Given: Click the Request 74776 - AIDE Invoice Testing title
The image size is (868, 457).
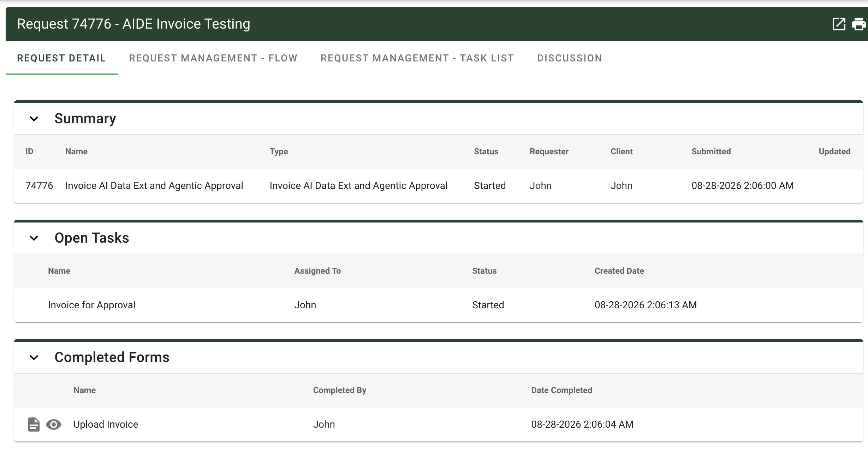Looking at the screenshot, I should (133, 24).
